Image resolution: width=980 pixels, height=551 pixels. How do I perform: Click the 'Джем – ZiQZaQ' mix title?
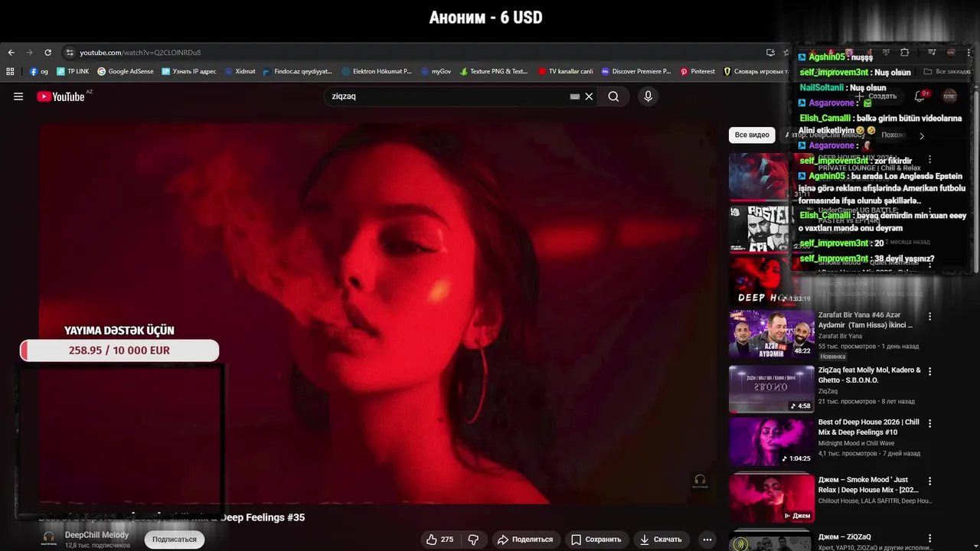(844, 537)
